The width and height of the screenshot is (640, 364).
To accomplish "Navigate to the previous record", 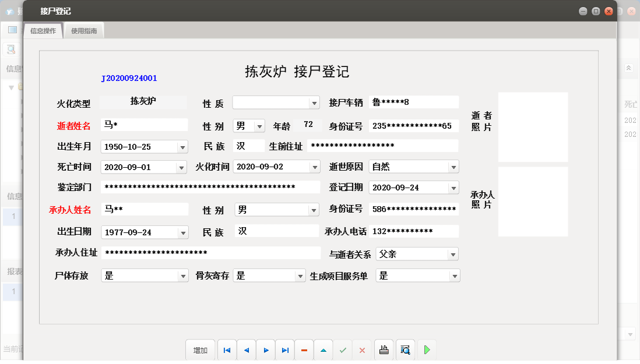I will (246, 349).
